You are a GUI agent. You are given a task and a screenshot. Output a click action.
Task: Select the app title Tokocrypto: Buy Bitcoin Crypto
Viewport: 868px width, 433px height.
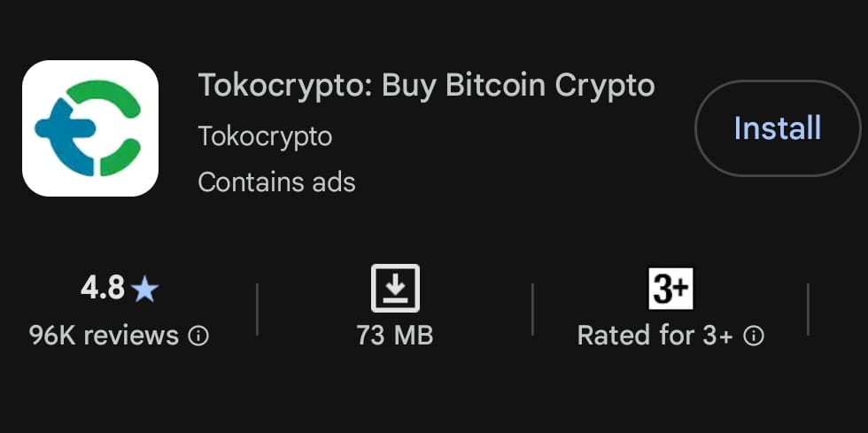[426, 86]
